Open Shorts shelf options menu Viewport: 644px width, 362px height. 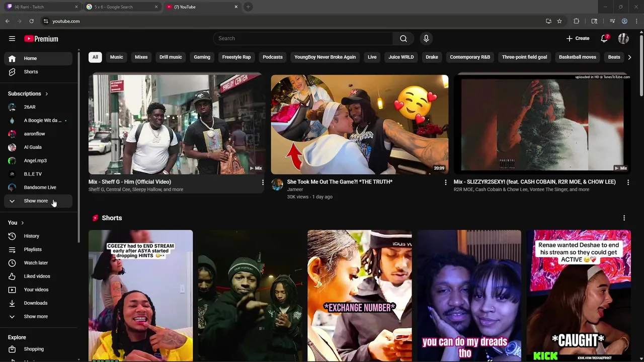(624, 218)
